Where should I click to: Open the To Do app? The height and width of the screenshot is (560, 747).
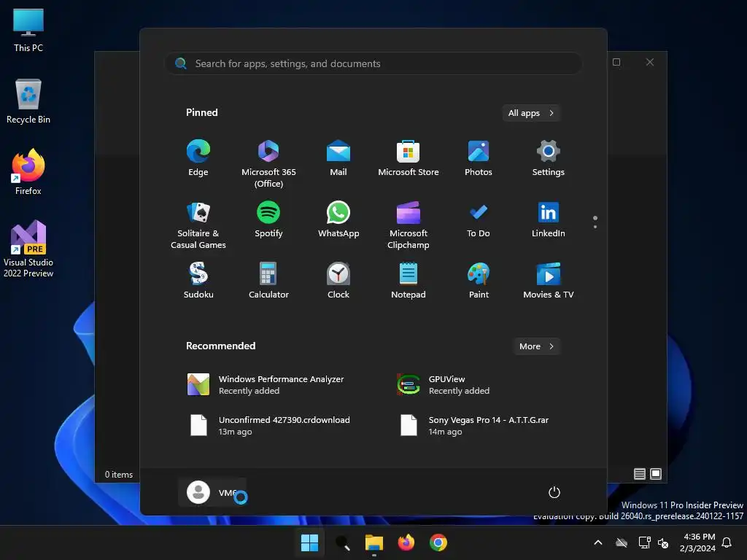479,219
